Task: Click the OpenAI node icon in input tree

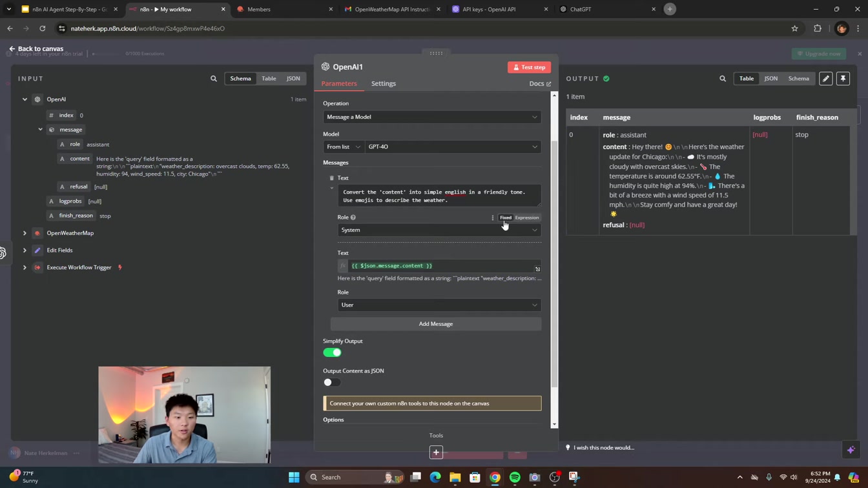Action: tap(37, 99)
